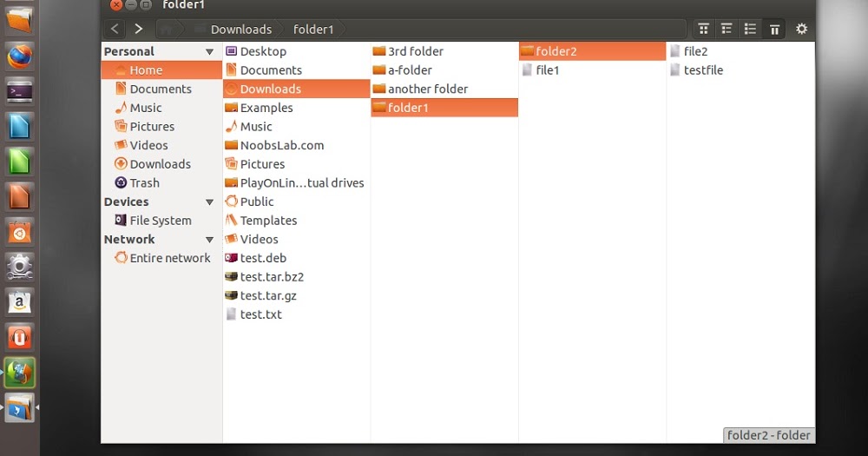Viewport: 868px width, 456px height.
Task: Select Downloads folder in first column
Action: (x=297, y=89)
